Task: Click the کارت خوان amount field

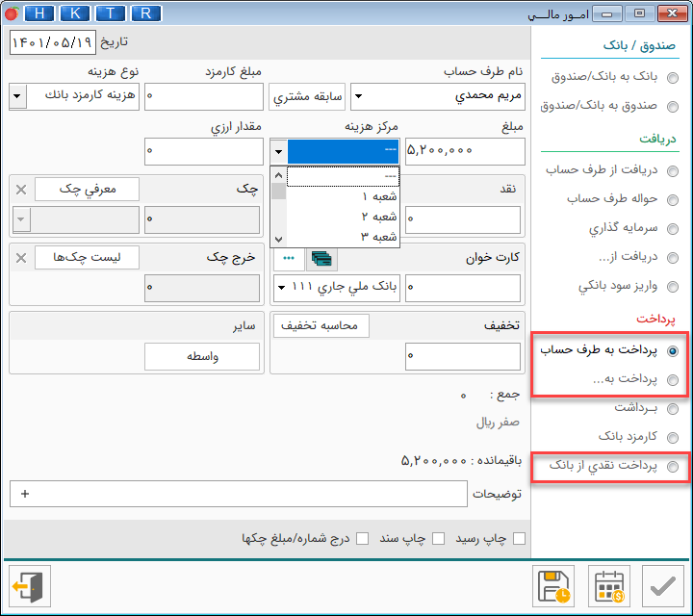Action: pos(463,288)
